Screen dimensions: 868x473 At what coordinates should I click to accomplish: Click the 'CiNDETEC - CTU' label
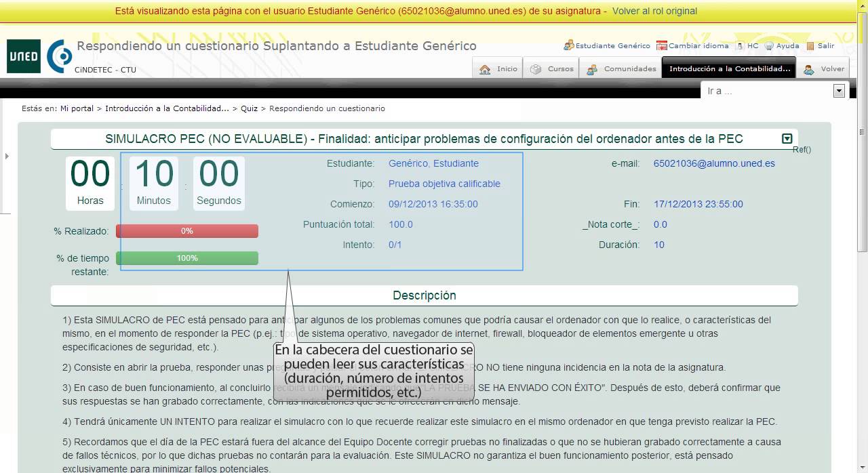[x=105, y=70]
